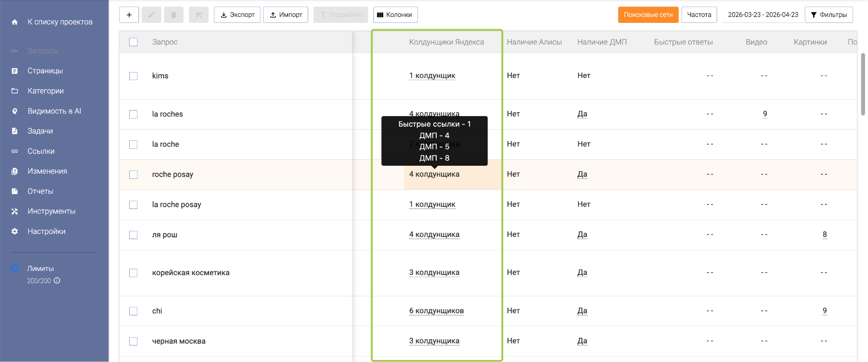The image size is (868, 362).
Task: Open the Фильтры dropdown
Action: (829, 15)
